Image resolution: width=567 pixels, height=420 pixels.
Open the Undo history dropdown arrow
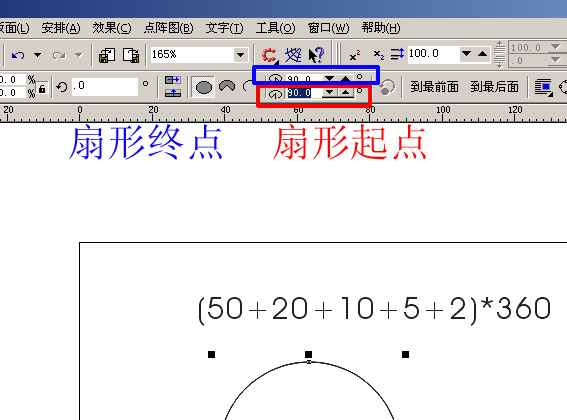[37, 55]
